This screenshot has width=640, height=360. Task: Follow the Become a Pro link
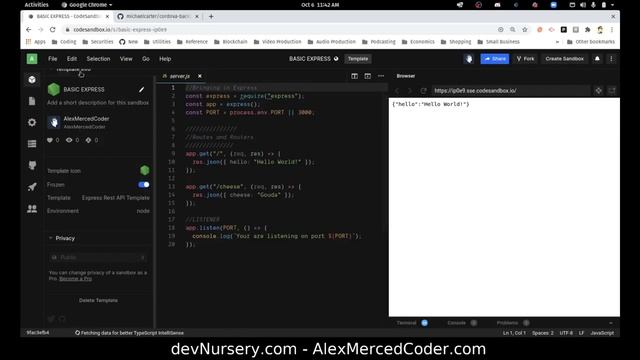[x=76, y=279]
